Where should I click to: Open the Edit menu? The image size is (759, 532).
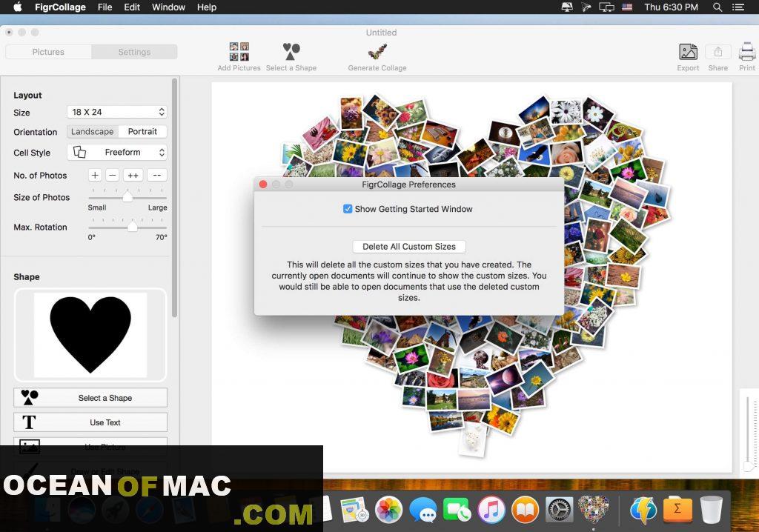tap(132, 7)
